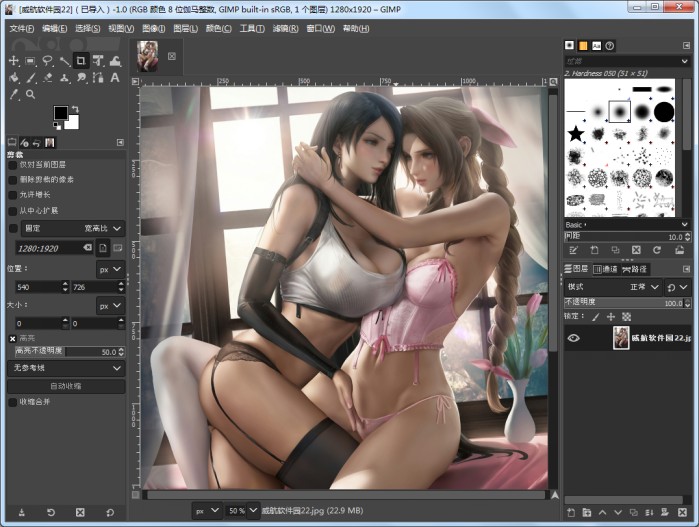
Task: Create a new brush
Action: 594,250
